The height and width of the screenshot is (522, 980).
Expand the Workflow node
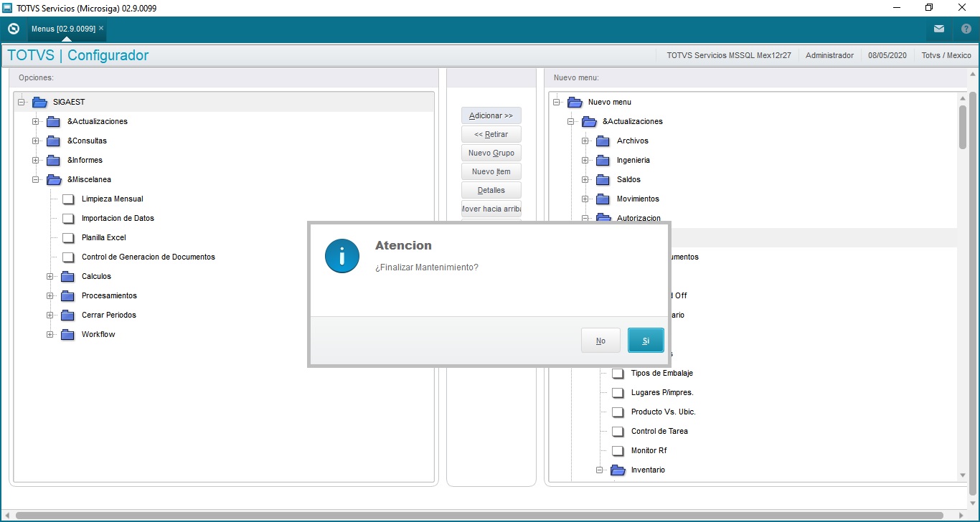pyautogui.click(x=50, y=334)
